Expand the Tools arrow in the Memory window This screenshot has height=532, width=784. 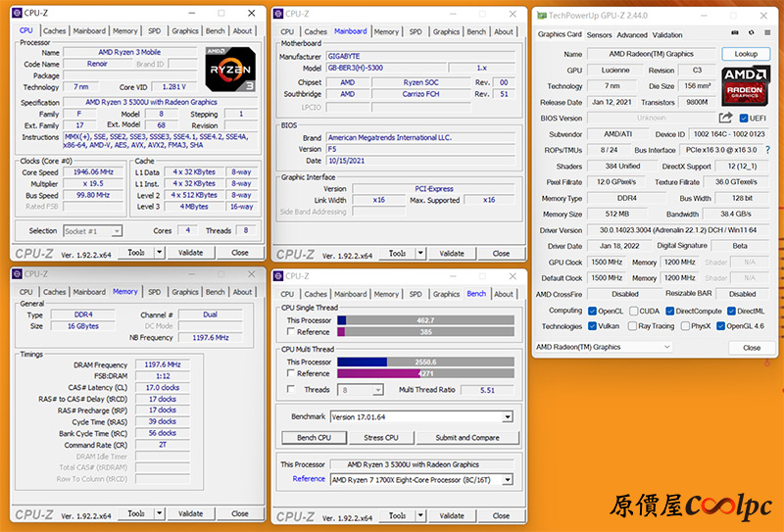pos(160,513)
